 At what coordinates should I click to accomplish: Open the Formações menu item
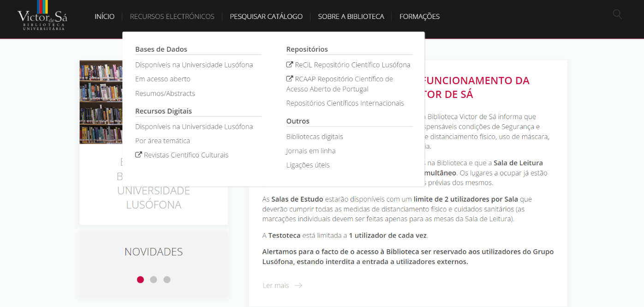click(x=419, y=17)
